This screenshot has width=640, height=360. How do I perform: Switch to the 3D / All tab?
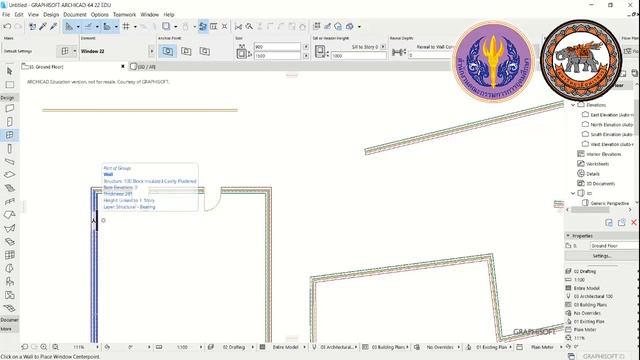coord(143,67)
